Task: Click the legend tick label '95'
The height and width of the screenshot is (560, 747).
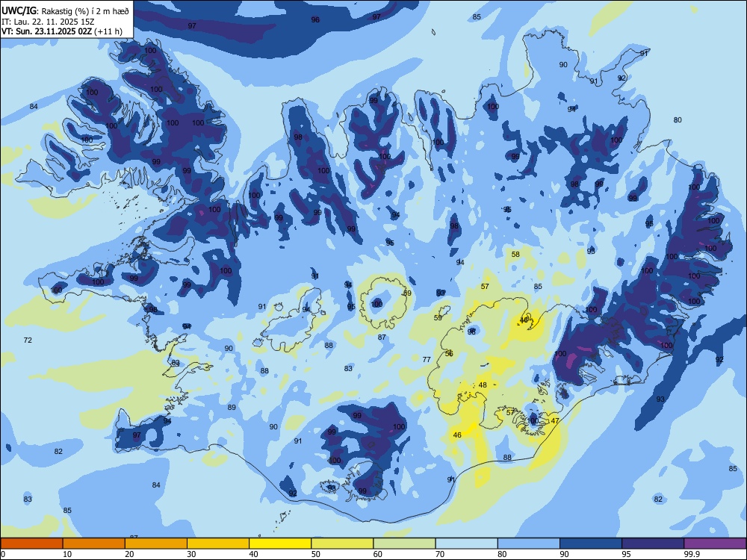Action: (x=627, y=554)
